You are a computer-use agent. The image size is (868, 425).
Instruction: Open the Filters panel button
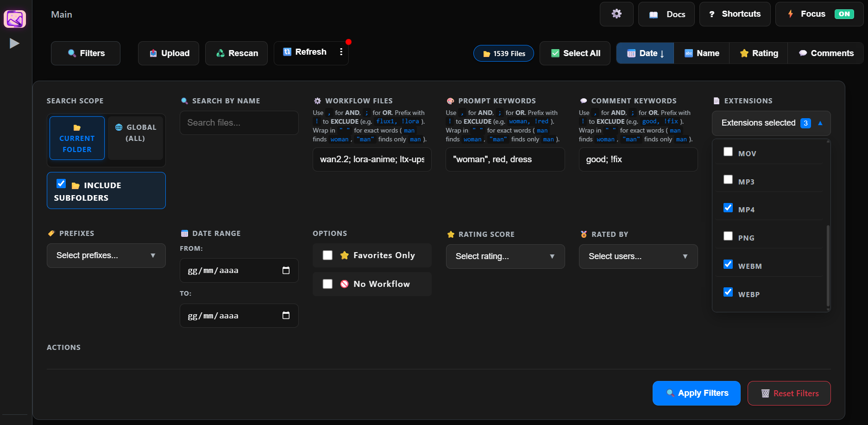click(86, 53)
